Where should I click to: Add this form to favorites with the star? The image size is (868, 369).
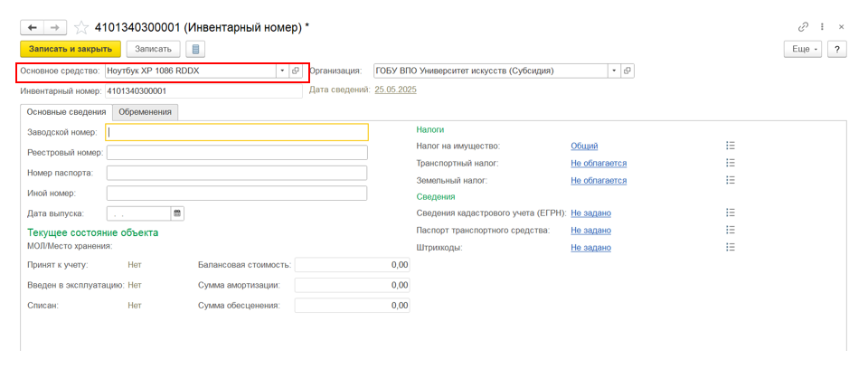(x=81, y=27)
